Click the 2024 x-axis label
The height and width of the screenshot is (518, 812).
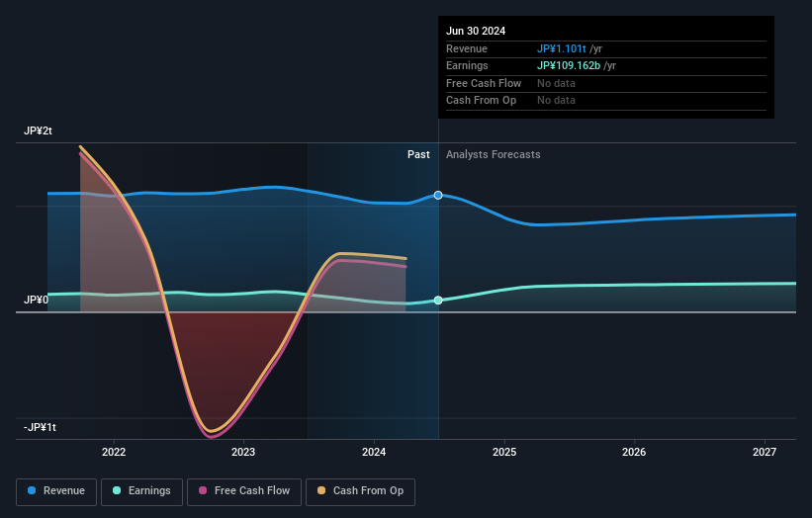[x=374, y=452]
